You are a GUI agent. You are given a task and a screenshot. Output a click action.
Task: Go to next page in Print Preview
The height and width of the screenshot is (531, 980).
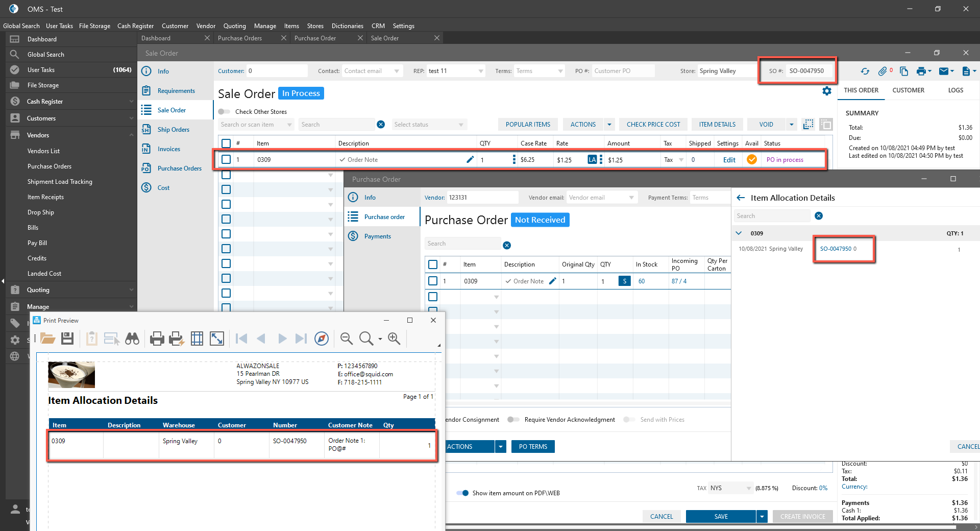(x=282, y=339)
